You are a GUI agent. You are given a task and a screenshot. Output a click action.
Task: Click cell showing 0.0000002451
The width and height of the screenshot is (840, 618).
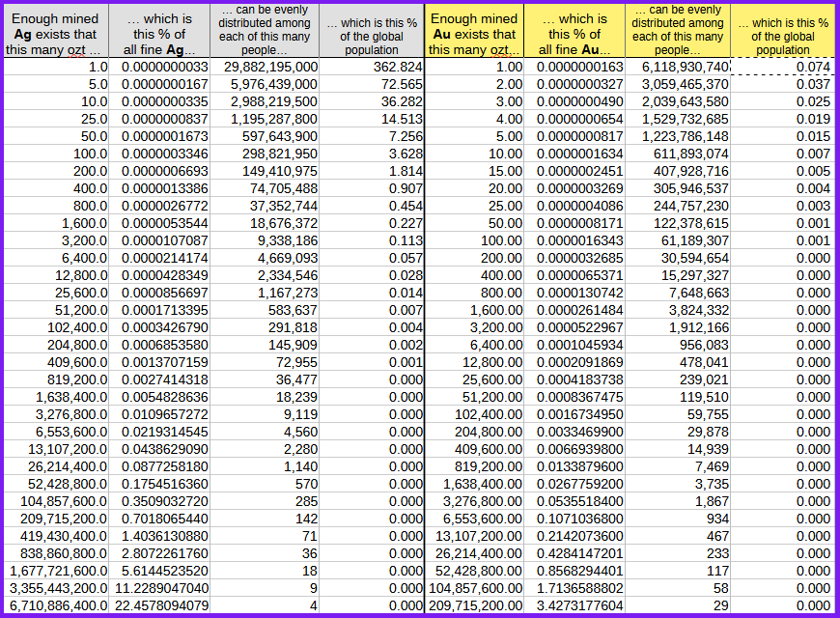pos(574,171)
